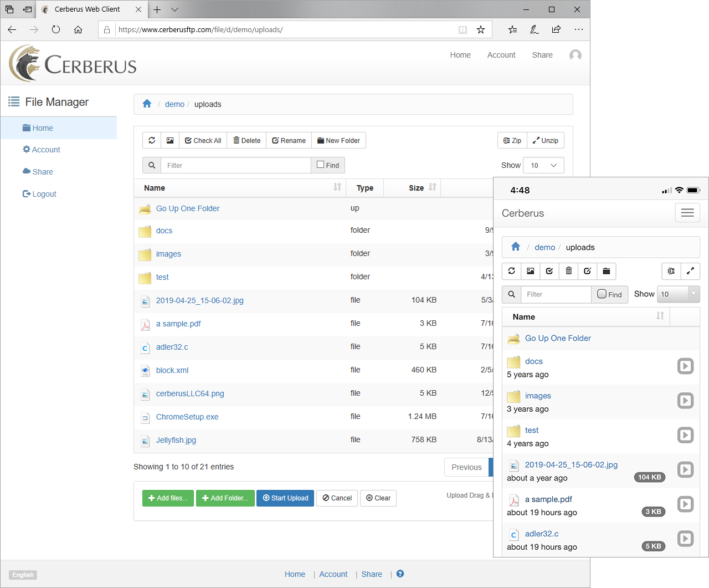Click the Unzip toolbar button
The width and height of the screenshot is (709, 588).
546,141
